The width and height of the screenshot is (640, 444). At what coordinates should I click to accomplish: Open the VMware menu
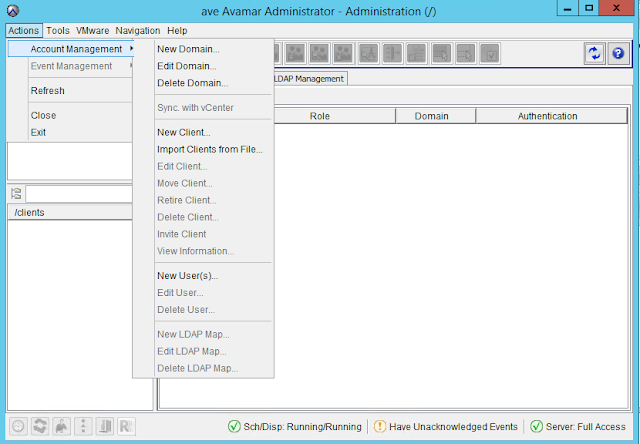[93, 31]
